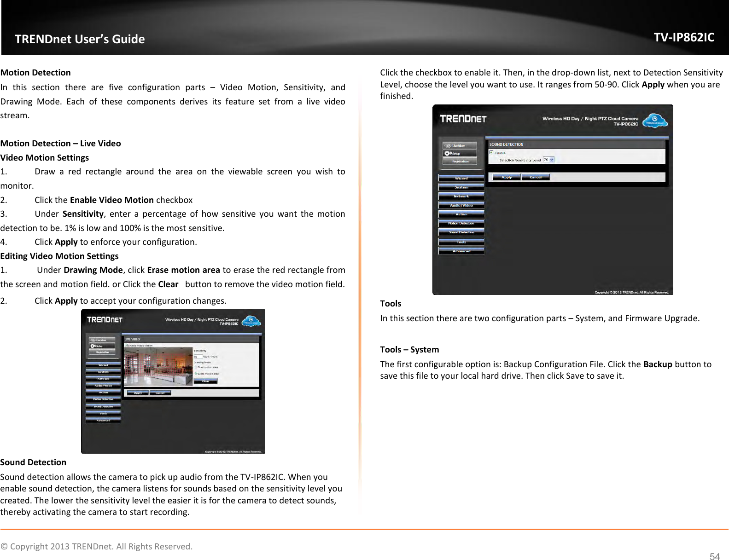This screenshot has width=729, height=560.
Task: Open Registration in Sound Detection screenshot
Action: pos(460,161)
